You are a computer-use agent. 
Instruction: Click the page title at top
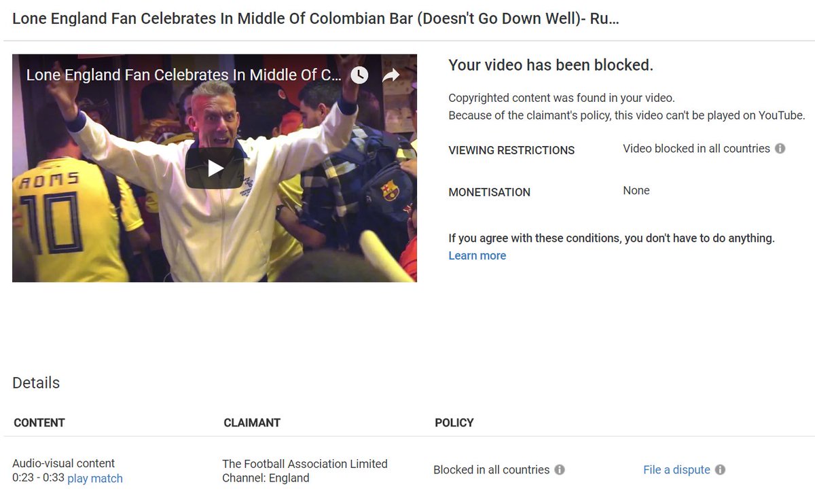pos(316,18)
